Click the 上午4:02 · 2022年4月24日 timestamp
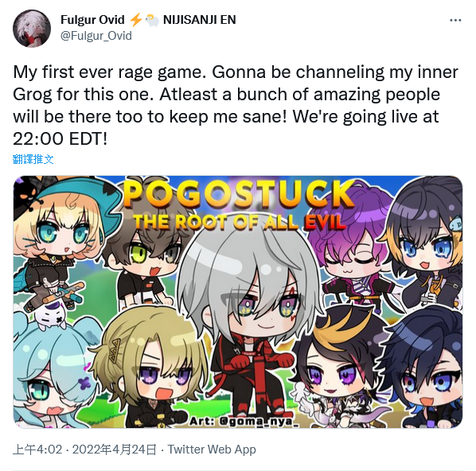Image resolution: width=476 pixels, height=471 pixels. coord(84,450)
